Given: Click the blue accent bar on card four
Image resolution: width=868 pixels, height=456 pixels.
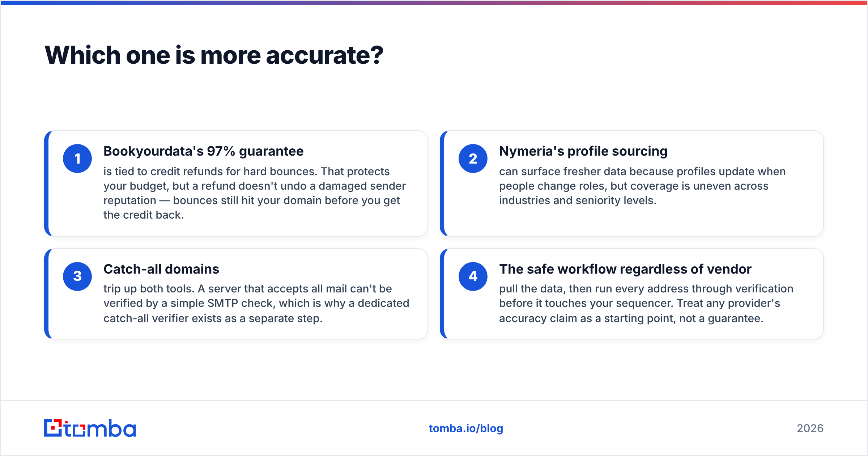Looking at the screenshot, I should click(442, 294).
